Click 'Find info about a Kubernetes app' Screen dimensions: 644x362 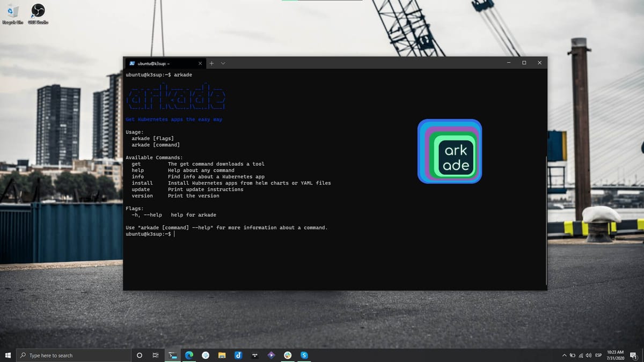(x=216, y=177)
